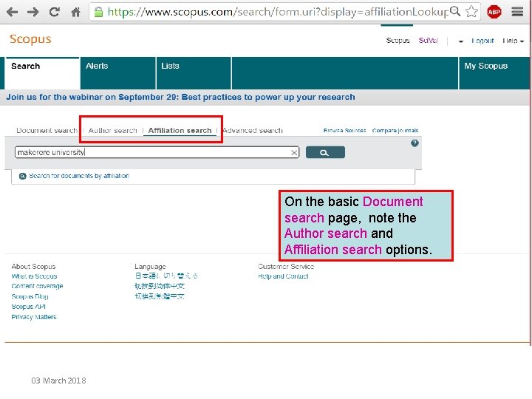Viewport: 532px width, 399px height.
Task: Go to the browser home icon
Action: [75, 13]
